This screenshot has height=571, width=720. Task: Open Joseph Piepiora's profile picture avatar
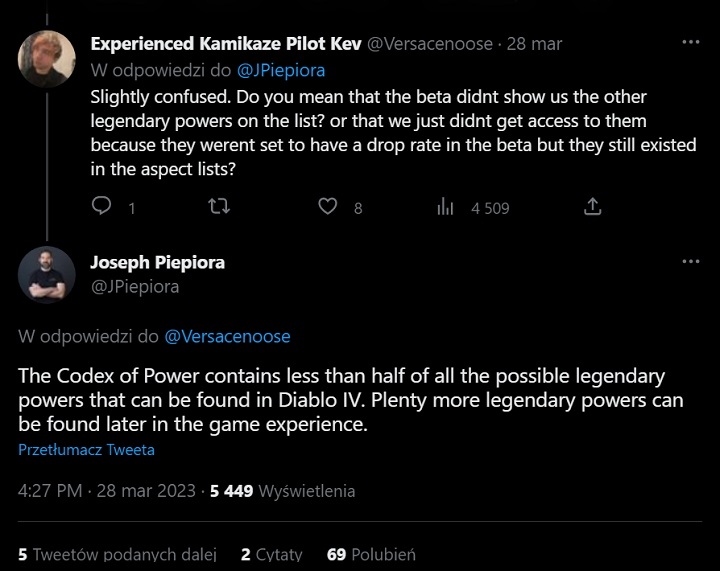tap(47, 274)
